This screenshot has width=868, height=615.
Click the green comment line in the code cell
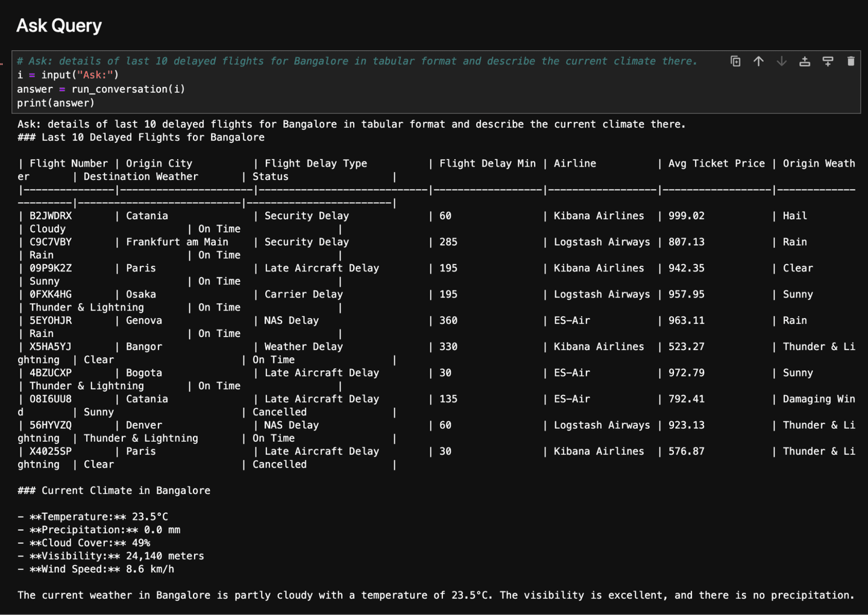coord(356,61)
